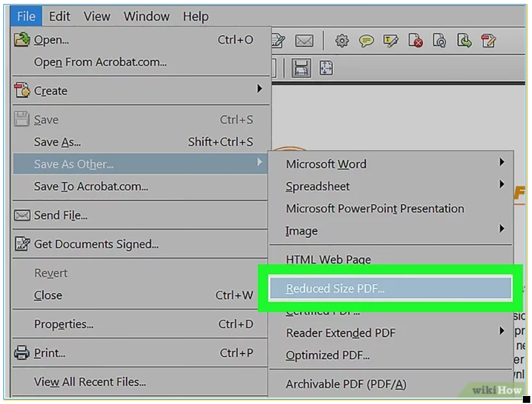Click the Create PDF icon
The image size is (532, 404).
(22, 90)
